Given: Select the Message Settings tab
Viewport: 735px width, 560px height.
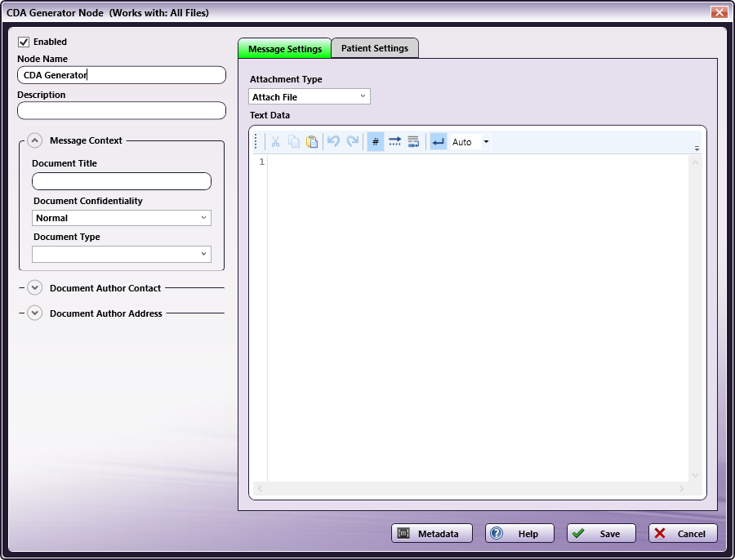Looking at the screenshot, I should pyautogui.click(x=285, y=49).
